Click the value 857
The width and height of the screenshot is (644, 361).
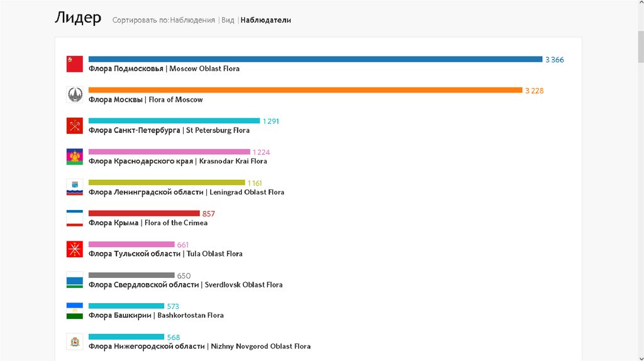click(209, 214)
